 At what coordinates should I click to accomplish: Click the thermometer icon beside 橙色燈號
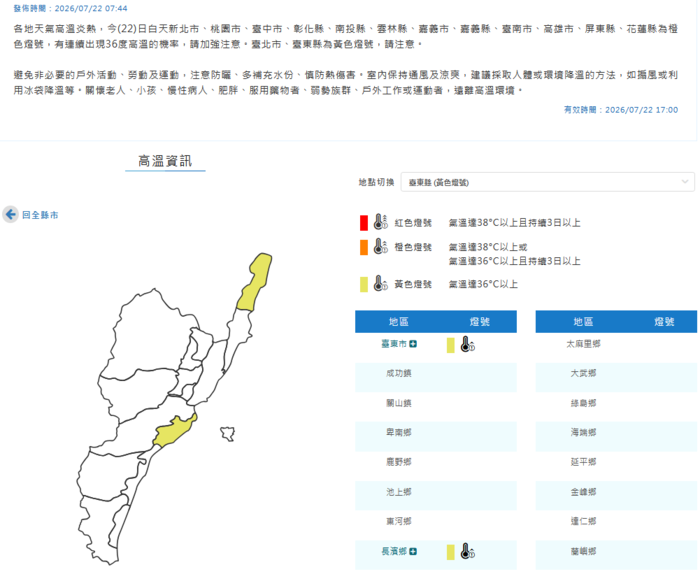click(380, 246)
